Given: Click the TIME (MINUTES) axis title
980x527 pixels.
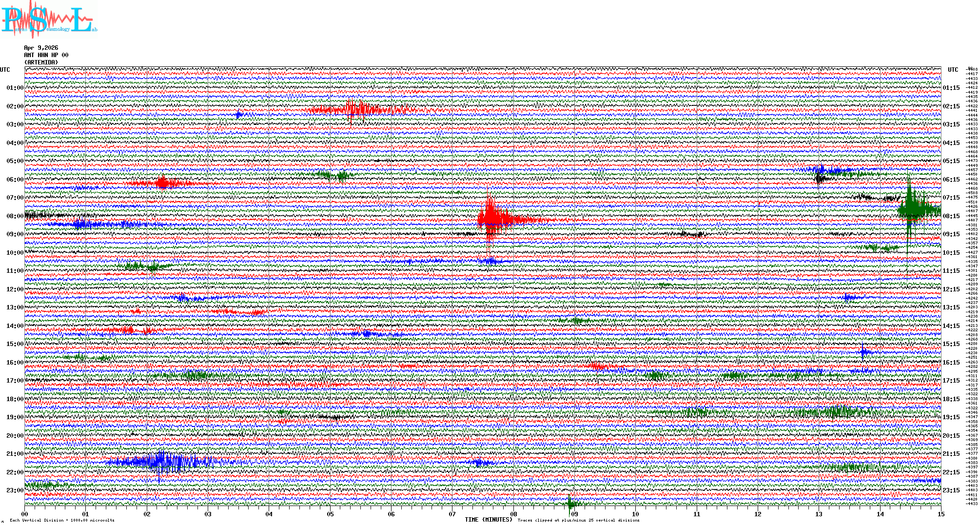Looking at the screenshot, I should (488, 520).
